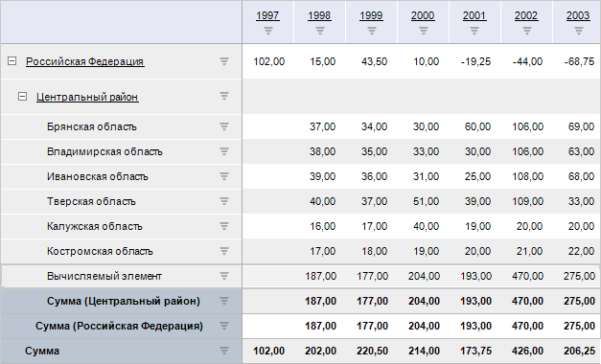This screenshot has height=364, width=601.
Task: Click filter icon for Вычисляемый элемент row
Action: point(224,276)
